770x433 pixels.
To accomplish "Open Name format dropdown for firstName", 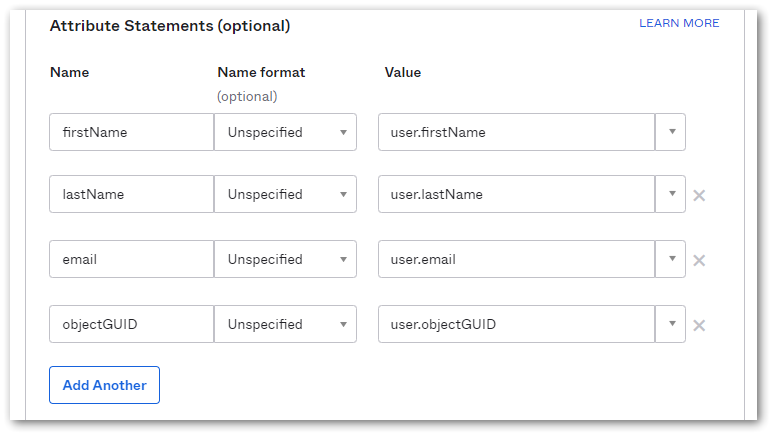I will (286, 132).
